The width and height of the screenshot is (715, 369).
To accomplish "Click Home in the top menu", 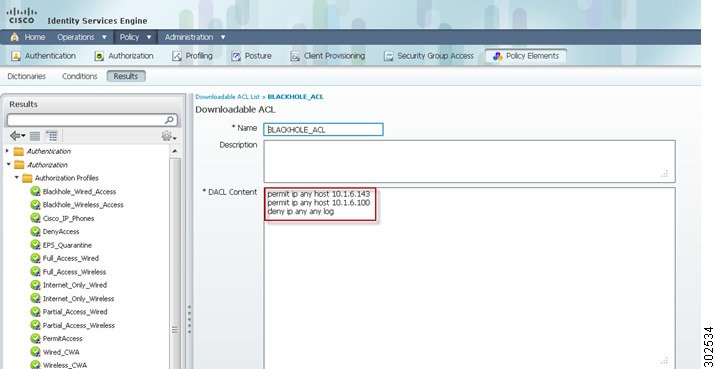I will tap(35, 37).
